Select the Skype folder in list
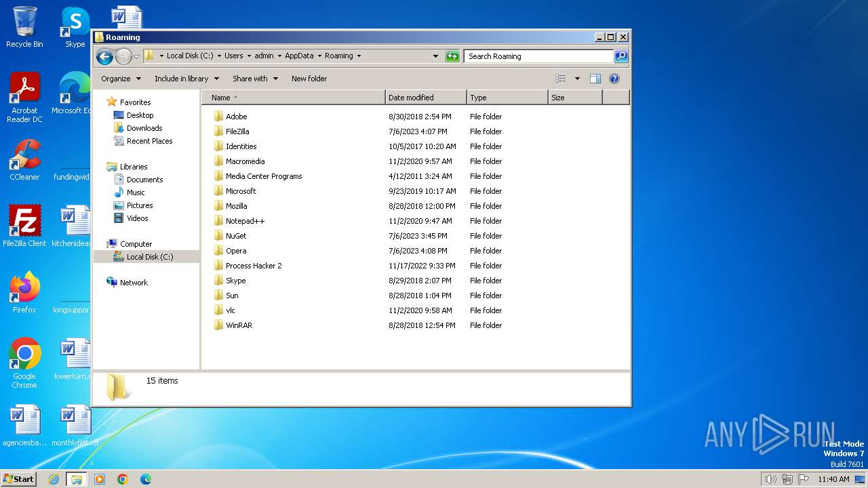The image size is (868, 488). coord(235,281)
